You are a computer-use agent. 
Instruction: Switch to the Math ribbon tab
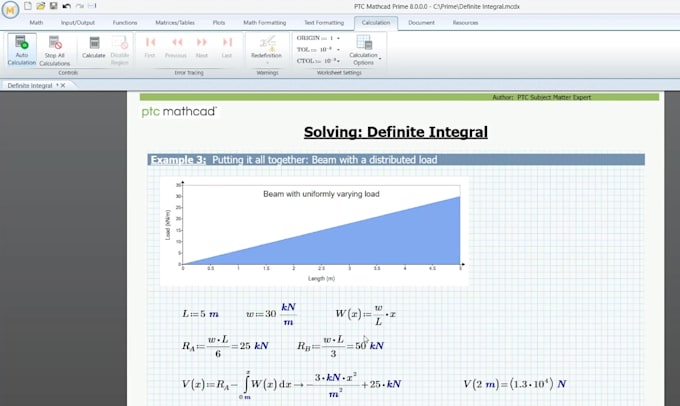pos(36,23)
